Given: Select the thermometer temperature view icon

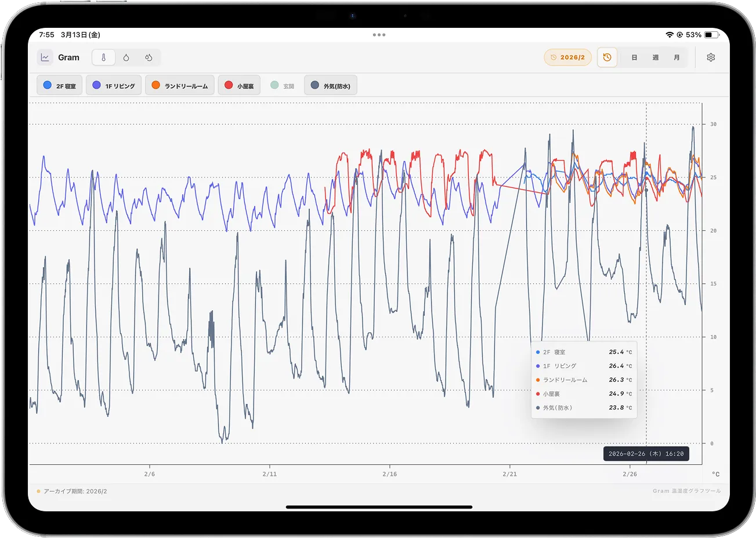Looking at the screenshot, I should coord(104,57).
